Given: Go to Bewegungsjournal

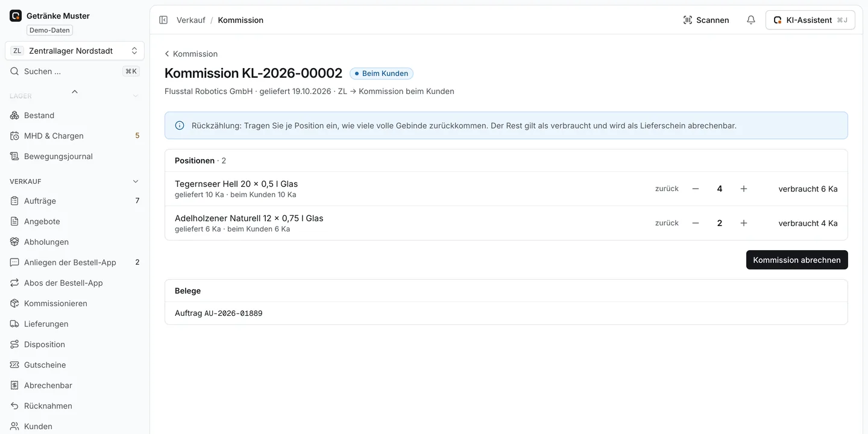Looking at the screenshot, I should (75, 156).
